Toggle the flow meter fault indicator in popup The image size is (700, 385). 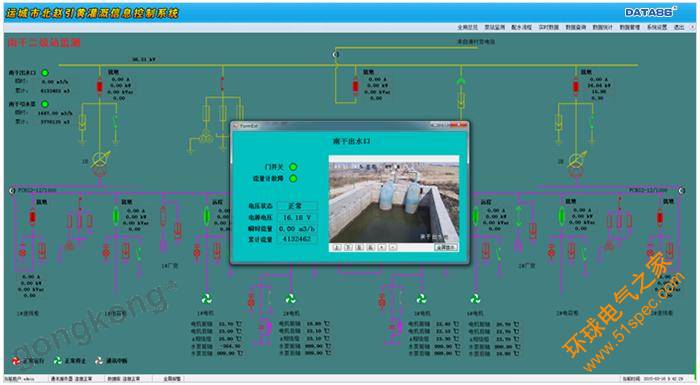(293, 179)
